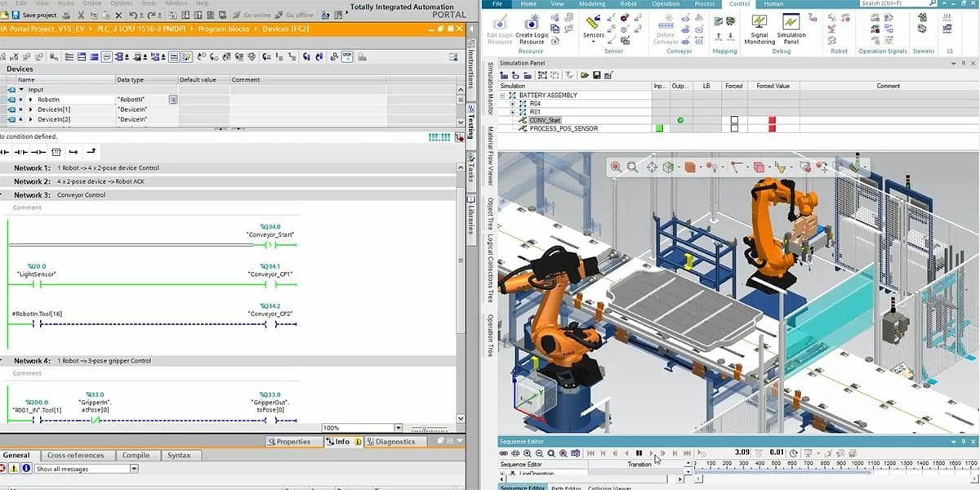
Task: Click the Conveyor_Start coil in Network 3
Action: pos(270,244)
